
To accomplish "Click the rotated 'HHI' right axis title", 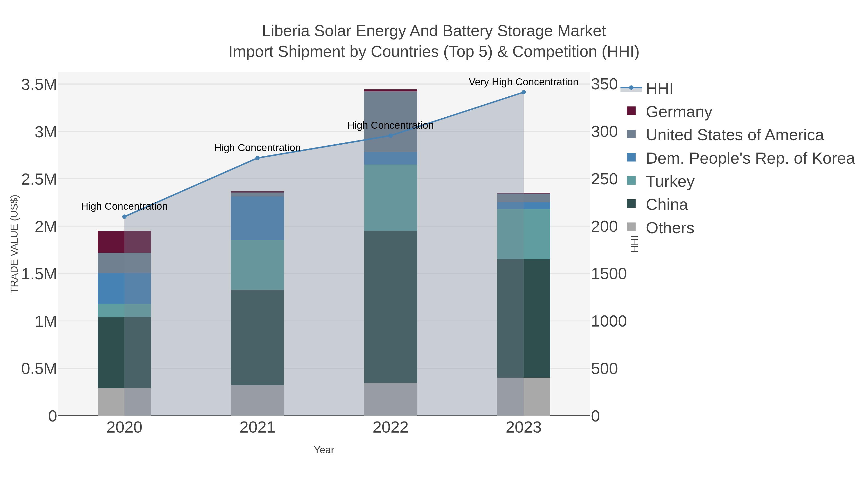I will pos(634,244).
